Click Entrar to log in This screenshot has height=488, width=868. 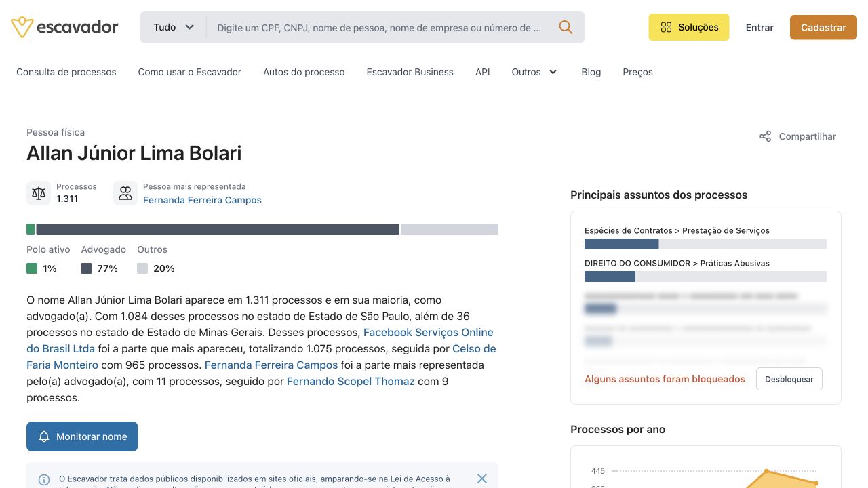[759, 28]
